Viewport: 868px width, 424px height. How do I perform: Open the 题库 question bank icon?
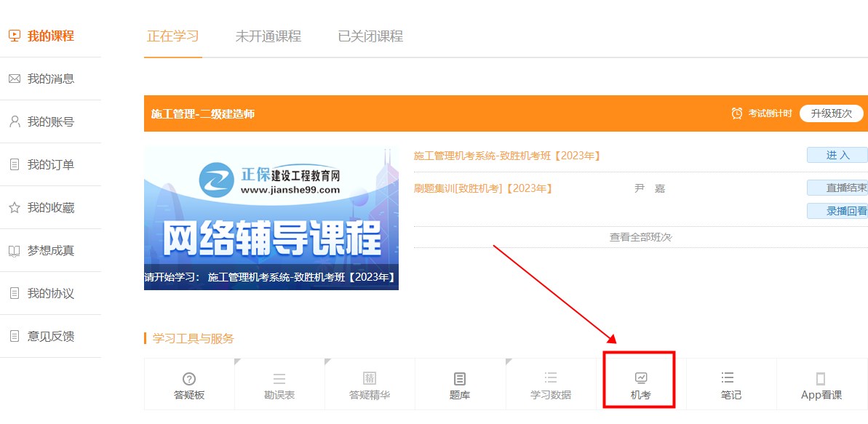(x=459, y=379)
